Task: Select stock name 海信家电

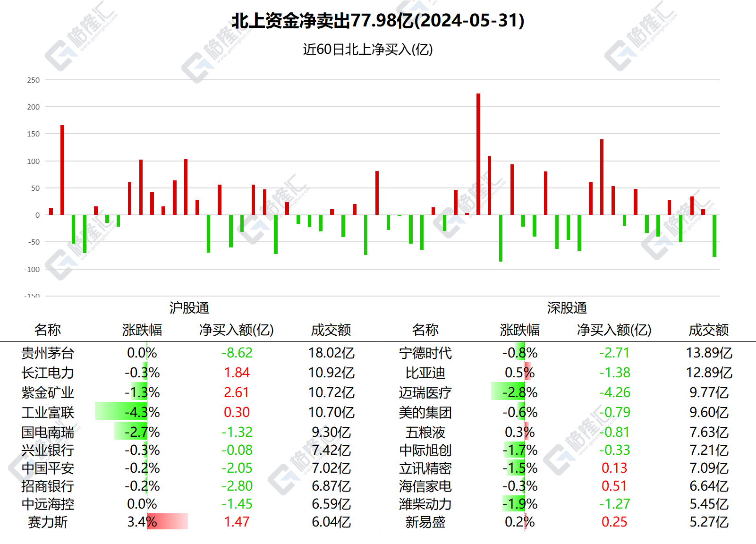Action: 425,486
